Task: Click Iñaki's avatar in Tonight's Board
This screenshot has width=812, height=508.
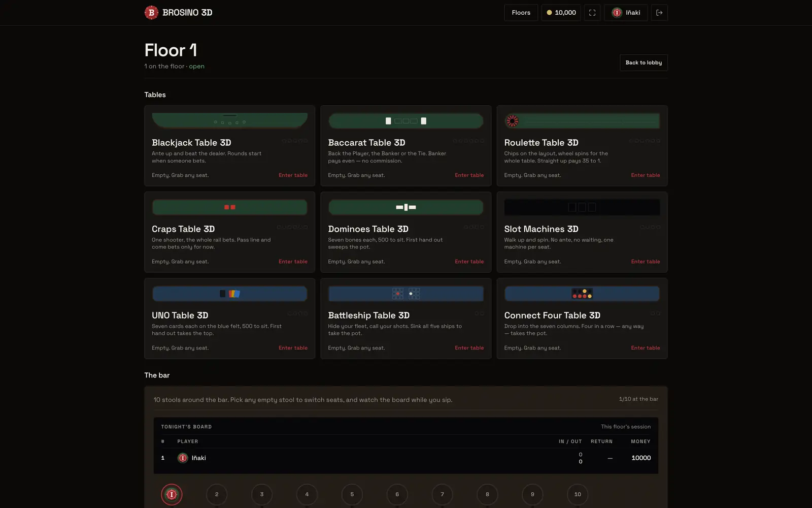Action: click(183, 458)
